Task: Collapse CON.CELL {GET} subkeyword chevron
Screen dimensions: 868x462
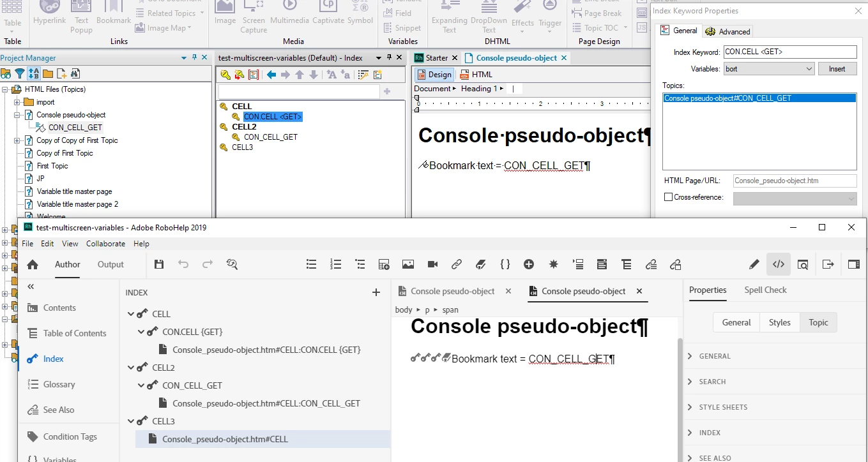Action: 141,332
